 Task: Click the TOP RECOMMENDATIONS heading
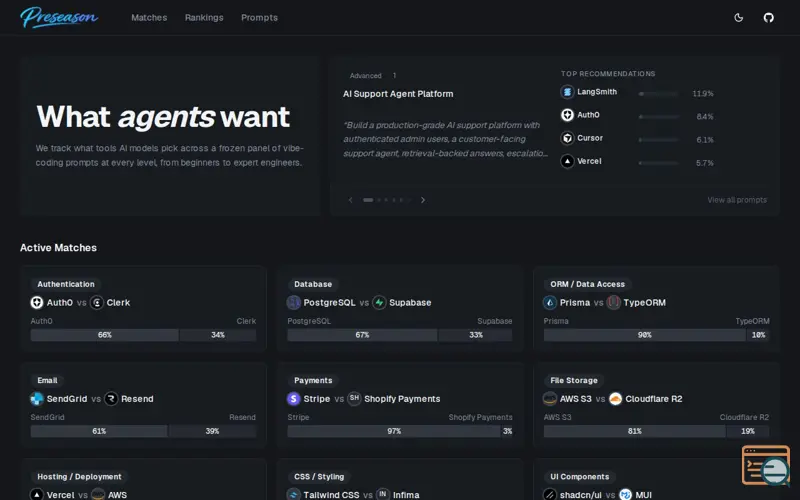tap(608, 74)
